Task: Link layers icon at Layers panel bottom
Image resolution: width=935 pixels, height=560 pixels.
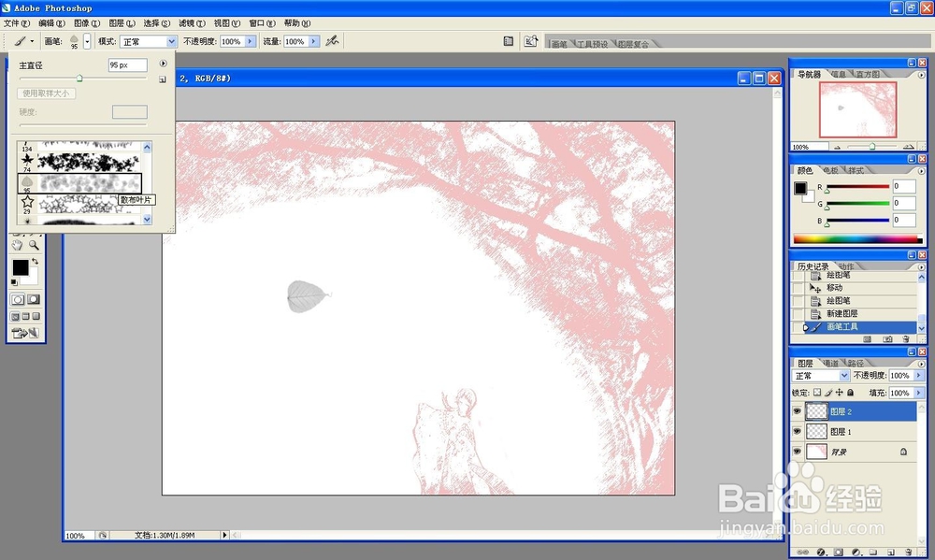Action: click(802, 553)
